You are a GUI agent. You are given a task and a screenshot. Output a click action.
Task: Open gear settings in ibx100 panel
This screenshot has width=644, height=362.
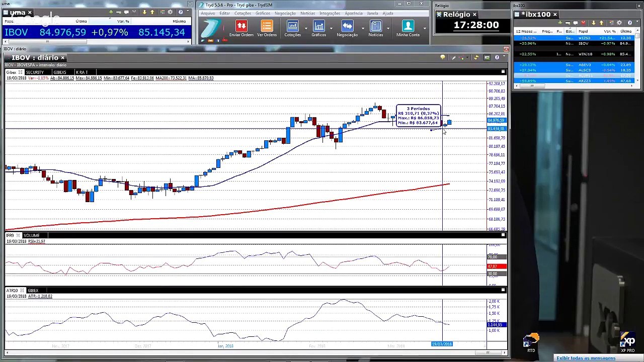[619, 23]
